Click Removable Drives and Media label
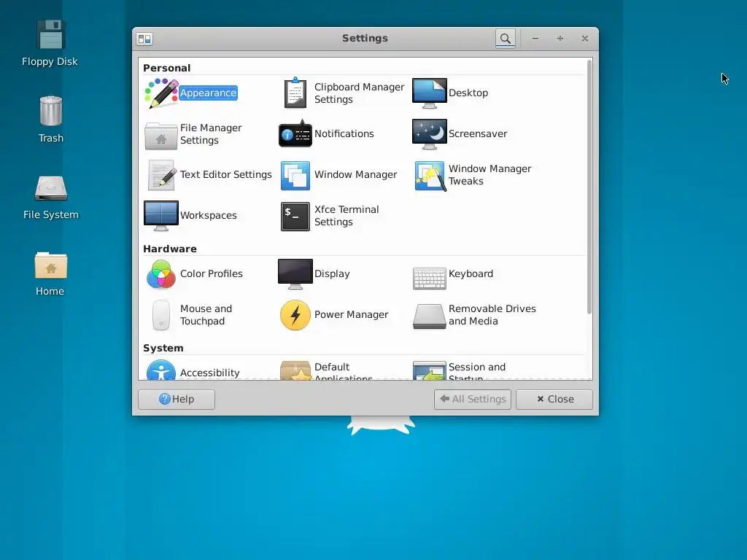The height and width of the screenshot is (560, 747). 492,315
